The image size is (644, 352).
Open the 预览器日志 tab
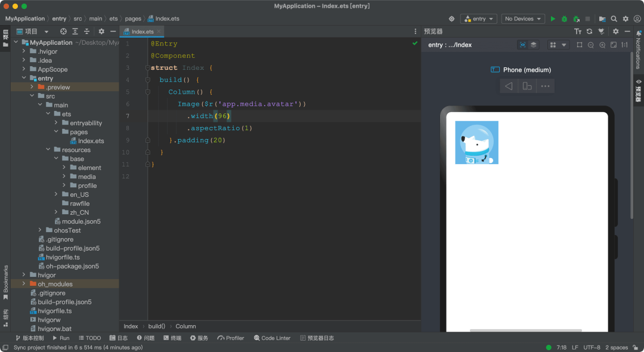pyautogui.click(x=317, y=338)
